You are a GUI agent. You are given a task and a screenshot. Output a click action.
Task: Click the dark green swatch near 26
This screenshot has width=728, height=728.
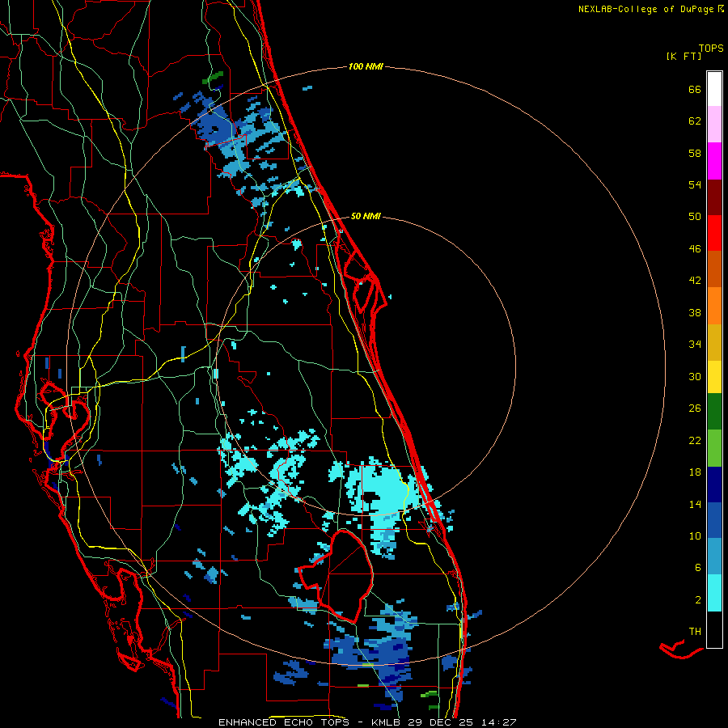(714, 412)
